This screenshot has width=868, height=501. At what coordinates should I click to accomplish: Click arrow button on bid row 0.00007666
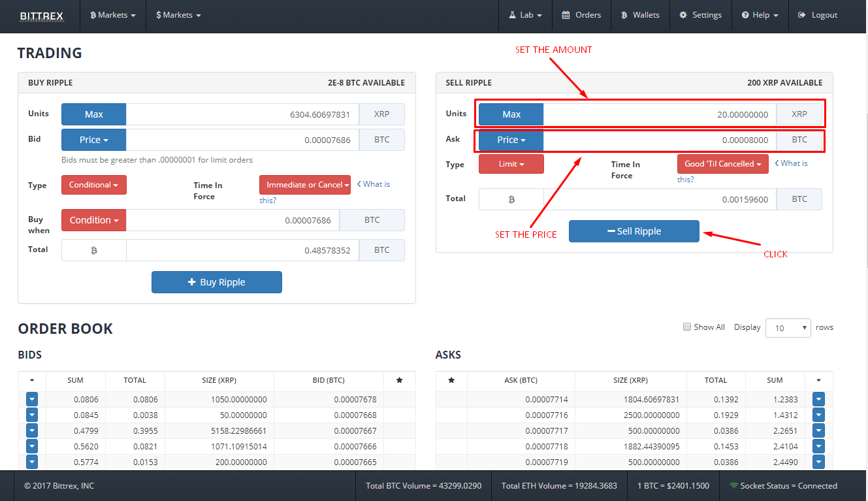coord(32,446)
